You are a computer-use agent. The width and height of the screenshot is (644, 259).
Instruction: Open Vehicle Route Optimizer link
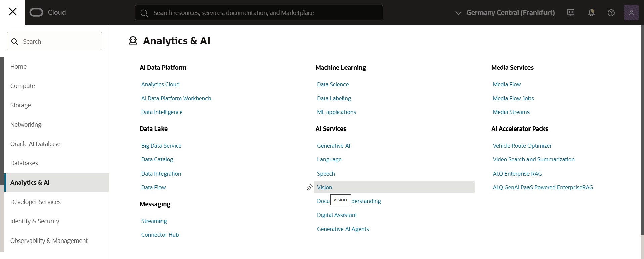pyautogui.click(x=522, y=146)
